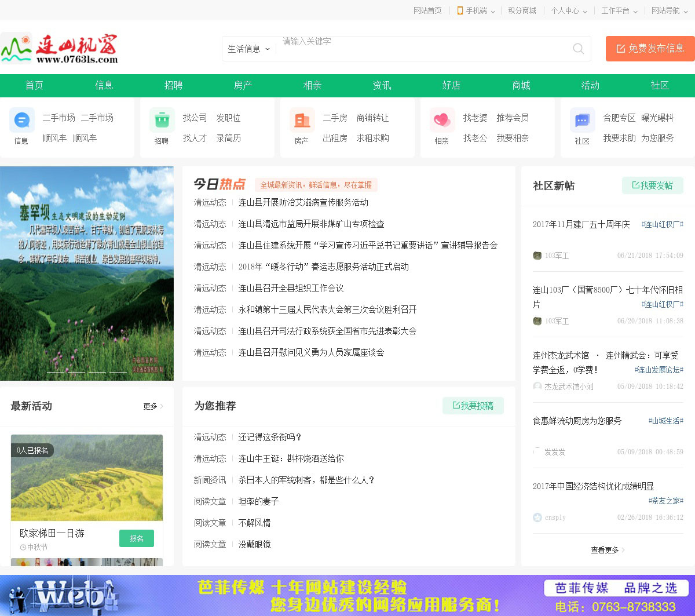This screenshot has height=616, width=695.
Task: Open the 房产 building icon
Action: click(x=302, y=121)
